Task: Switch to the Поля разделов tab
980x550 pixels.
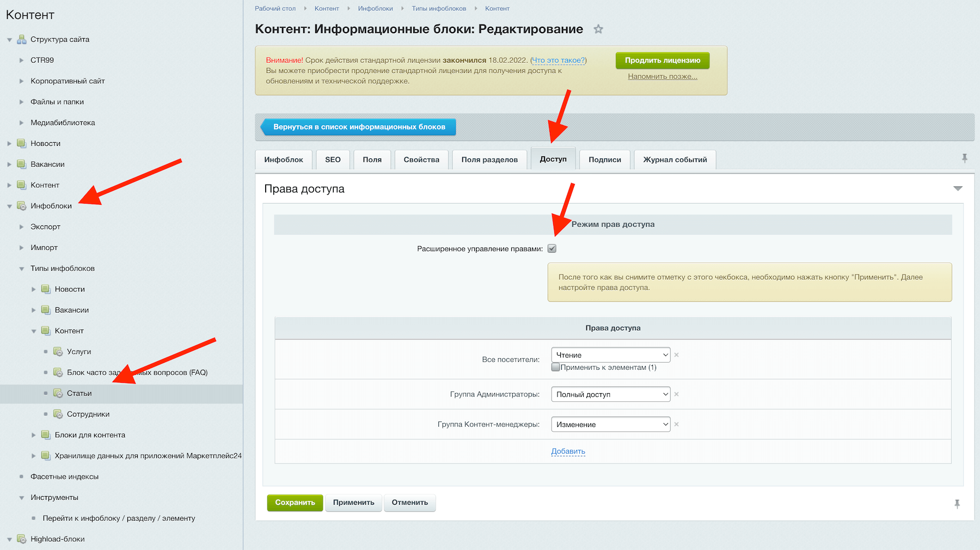Action: (x=489, y=160)
